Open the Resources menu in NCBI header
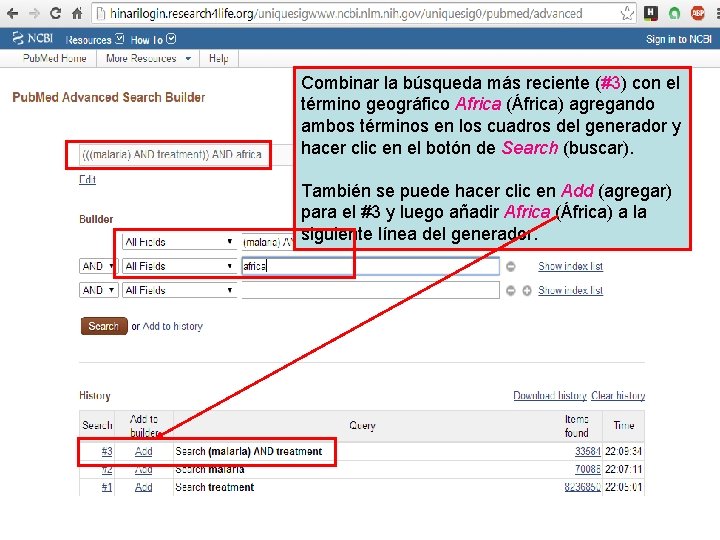Viewport: 720px width, 540px height. [95, 40]
